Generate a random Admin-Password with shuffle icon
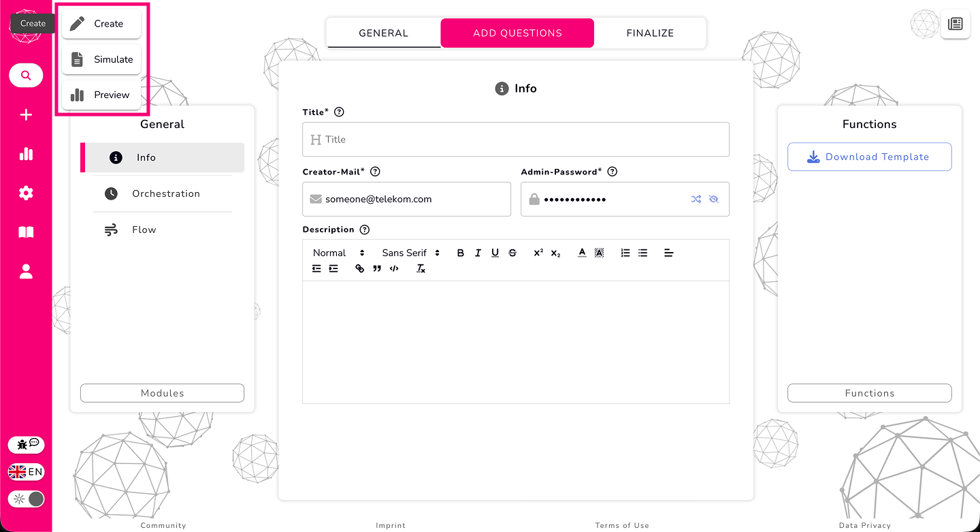 pos(696,199)
